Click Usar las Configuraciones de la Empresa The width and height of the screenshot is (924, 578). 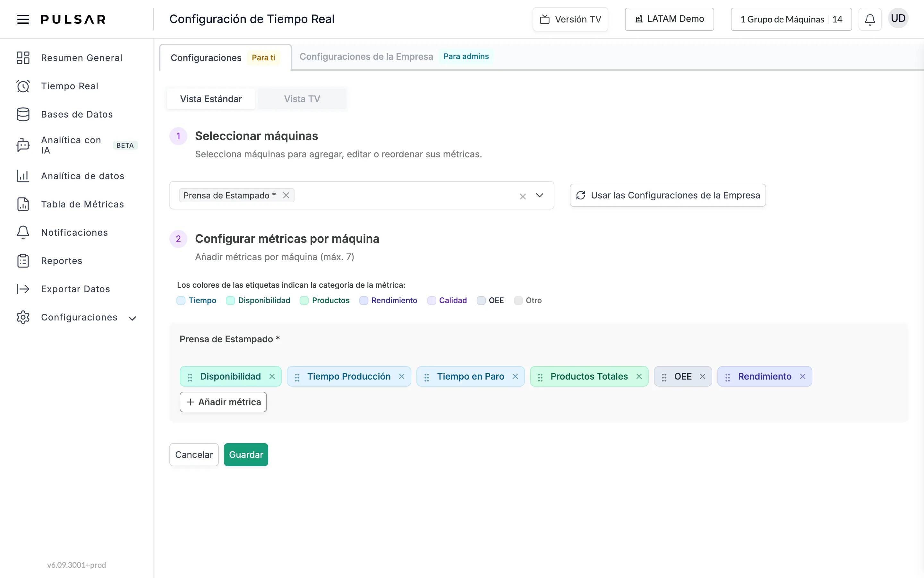click(668, 195)
